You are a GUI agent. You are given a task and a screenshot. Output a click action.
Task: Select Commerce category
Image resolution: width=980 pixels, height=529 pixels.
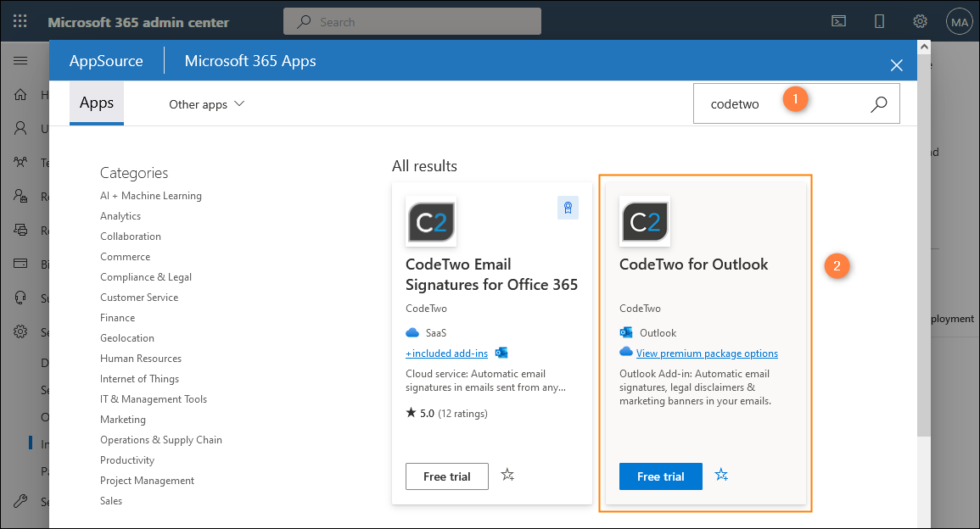coord(125,257)
